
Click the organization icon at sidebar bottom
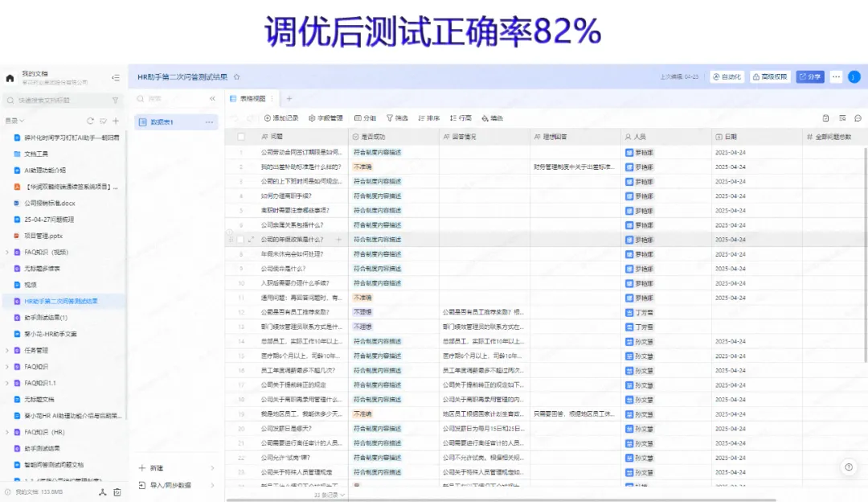click(102, 492)
